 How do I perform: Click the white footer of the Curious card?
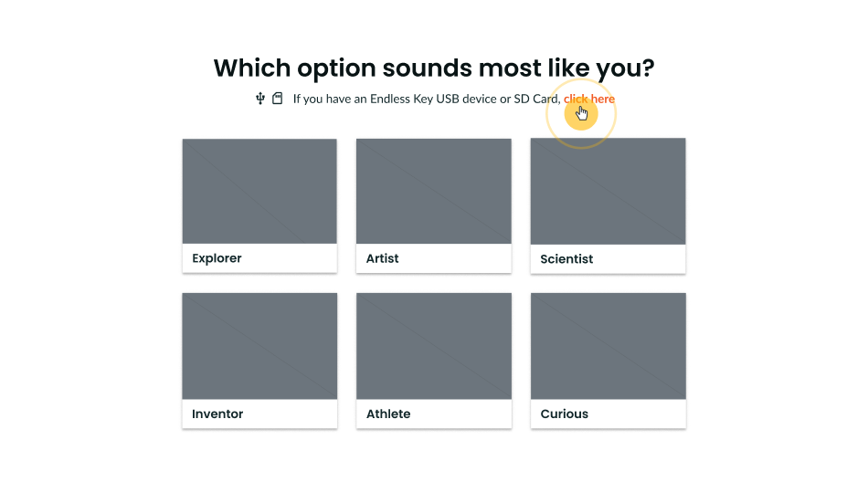[x=609, y=414]
